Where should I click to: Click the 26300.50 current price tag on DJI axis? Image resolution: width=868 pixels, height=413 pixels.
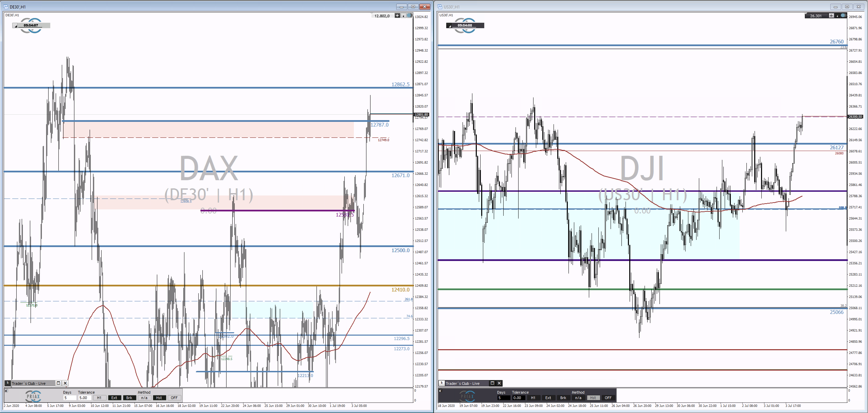coord(855,116)
